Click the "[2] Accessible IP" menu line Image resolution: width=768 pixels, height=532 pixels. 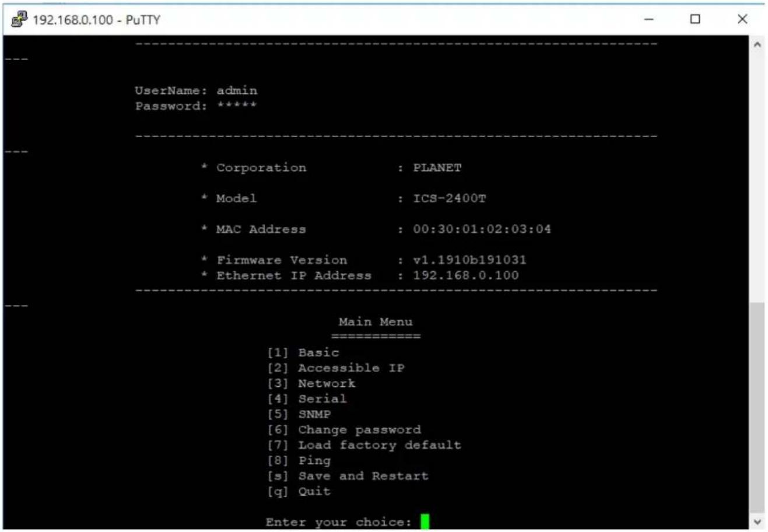tap(336, 368)
